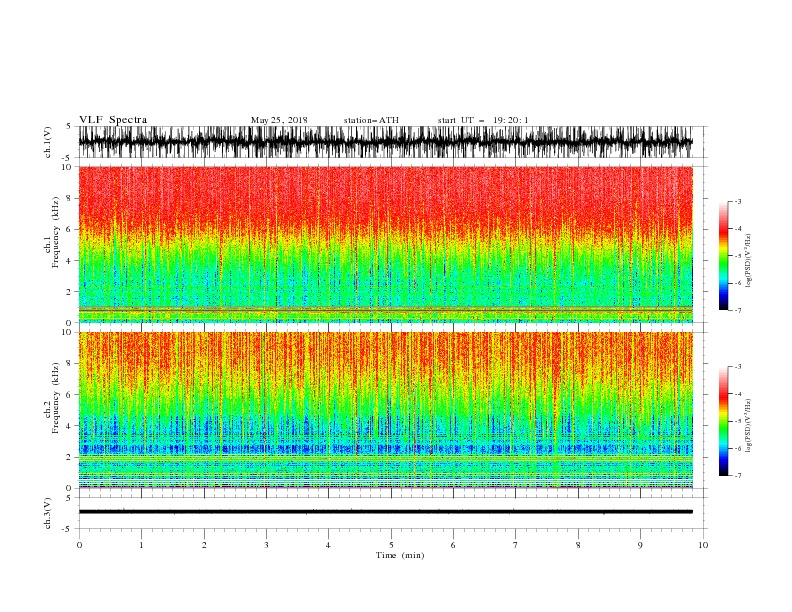792x612 pixels.
Task: Click the ch.1 spectrogram plot
Action: tap(385, 244)
